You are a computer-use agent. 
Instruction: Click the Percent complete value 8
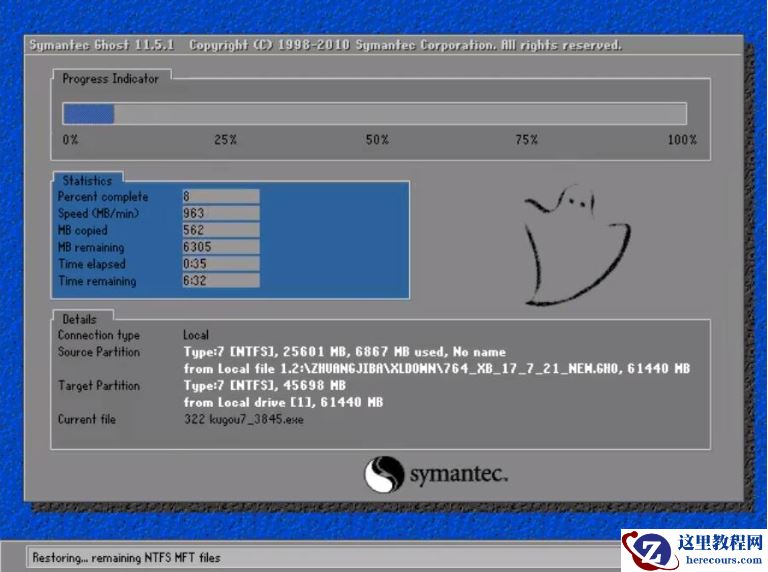[221, 196]
